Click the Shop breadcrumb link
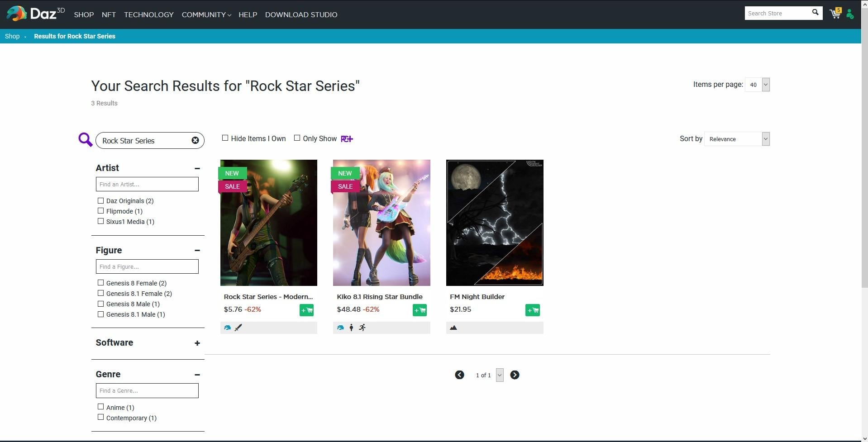Viewport: 868px width, 442px height. (12, 36)
